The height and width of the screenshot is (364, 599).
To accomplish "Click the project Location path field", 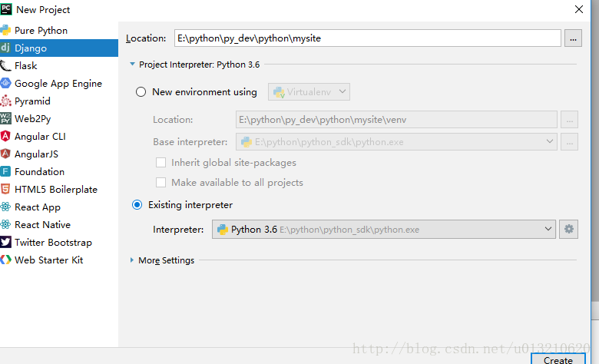I will (368, 38).
